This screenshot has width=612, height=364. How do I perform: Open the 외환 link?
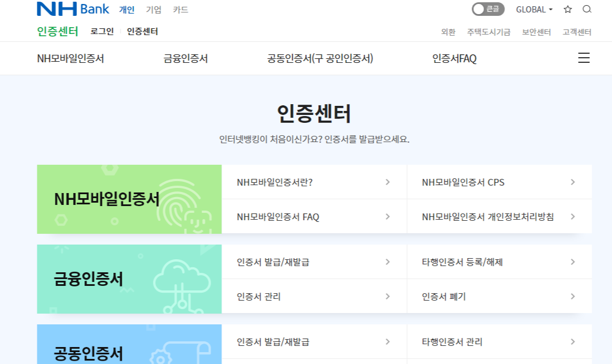click(x=448, y=32)
